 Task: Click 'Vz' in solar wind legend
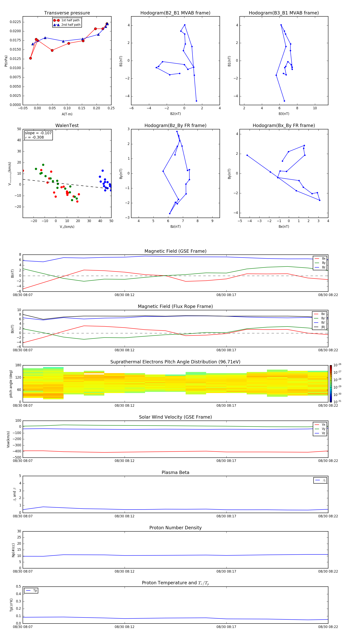coord(320,433)
